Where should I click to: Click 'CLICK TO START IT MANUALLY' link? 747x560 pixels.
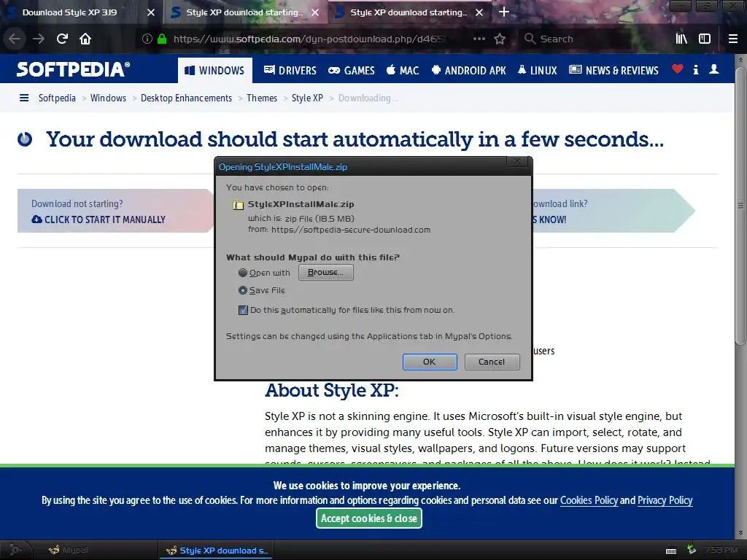(98, 219)
